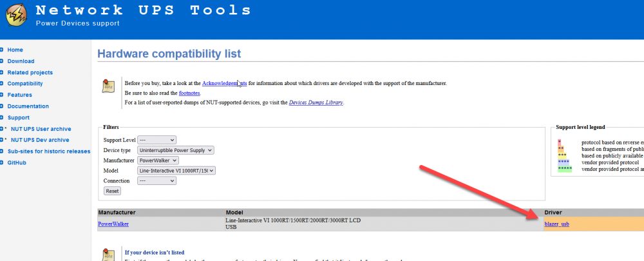Viewport: 644px width, 261px height.
Task: Click the one-star red legend swatch
Action: 560,142
